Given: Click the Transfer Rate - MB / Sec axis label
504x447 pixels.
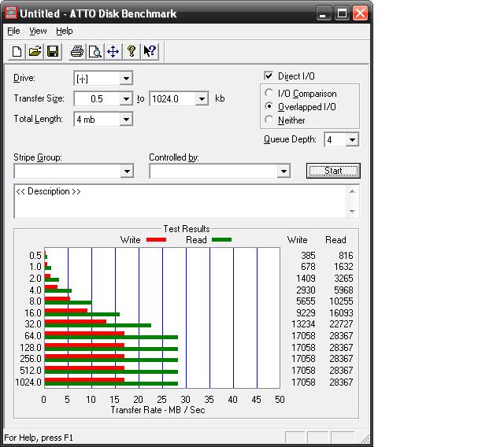Looking at the screenshot, I should point(157,410).
